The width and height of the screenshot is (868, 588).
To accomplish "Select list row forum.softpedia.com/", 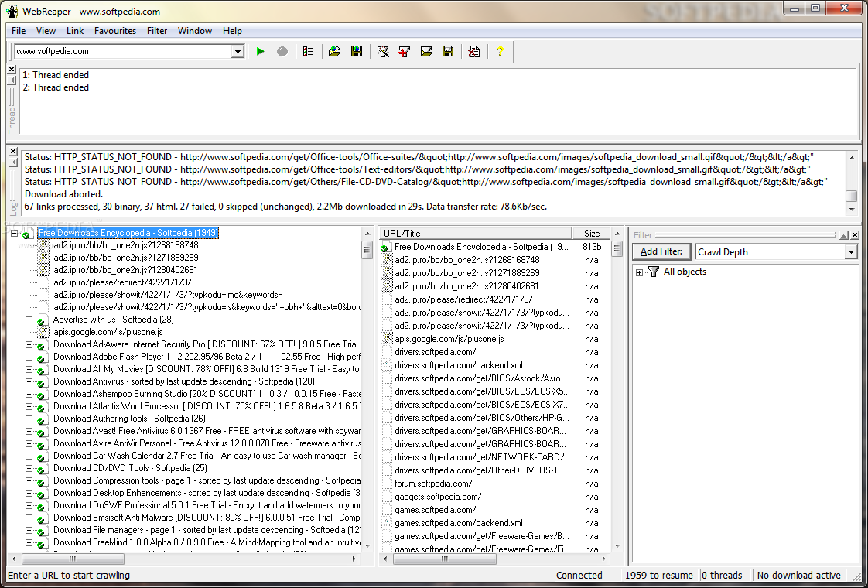I will [x=433, y=484].
